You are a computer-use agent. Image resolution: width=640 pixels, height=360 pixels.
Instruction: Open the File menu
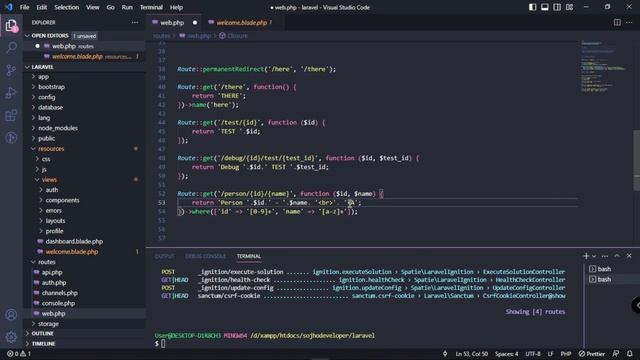(24, 7)
